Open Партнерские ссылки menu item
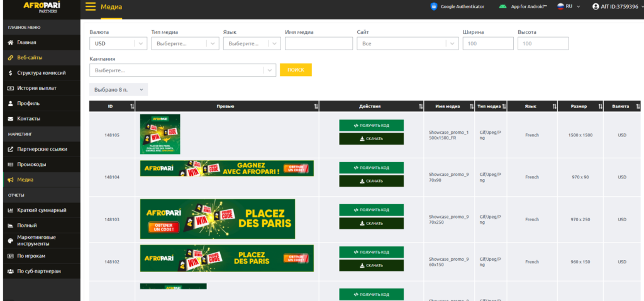The height and width of the screenshot is (301, 644). 42,149
